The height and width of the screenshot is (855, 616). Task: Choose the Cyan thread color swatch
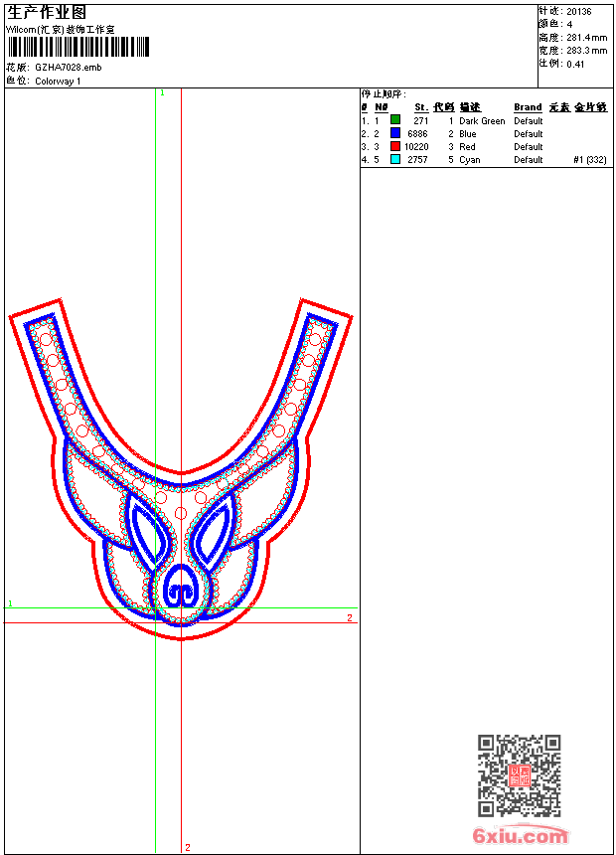click(395, 159)
